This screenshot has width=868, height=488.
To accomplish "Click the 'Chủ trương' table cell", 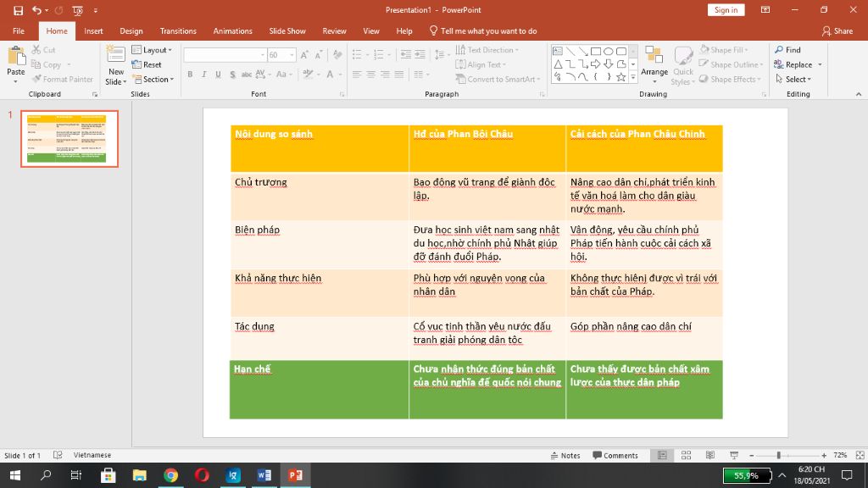I will (320, 196).
